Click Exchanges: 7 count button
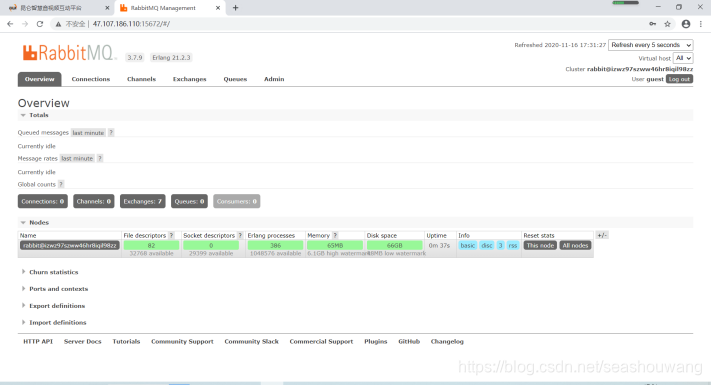Image resolution: width=711 pixels, height=385 pixels. [142, 201]
